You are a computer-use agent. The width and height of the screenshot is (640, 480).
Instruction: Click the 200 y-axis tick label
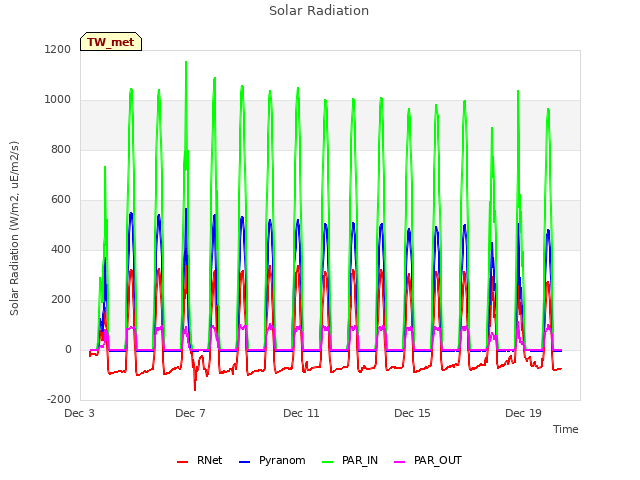(x=61, y=300)
